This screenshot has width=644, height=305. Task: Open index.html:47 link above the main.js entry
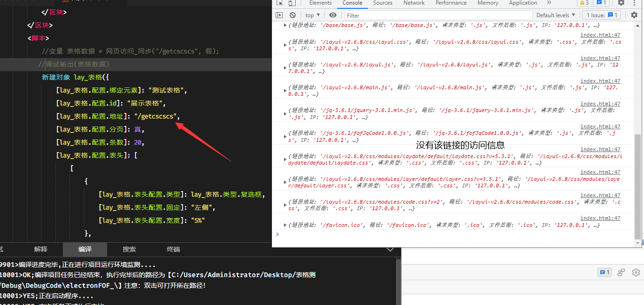pos(600,81)
